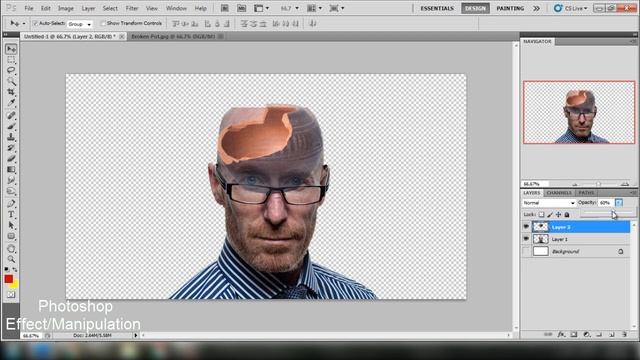640x360 pixels.
Task: Select the Dodge tool
Action: pyautogui.click(x=11, y=191)
